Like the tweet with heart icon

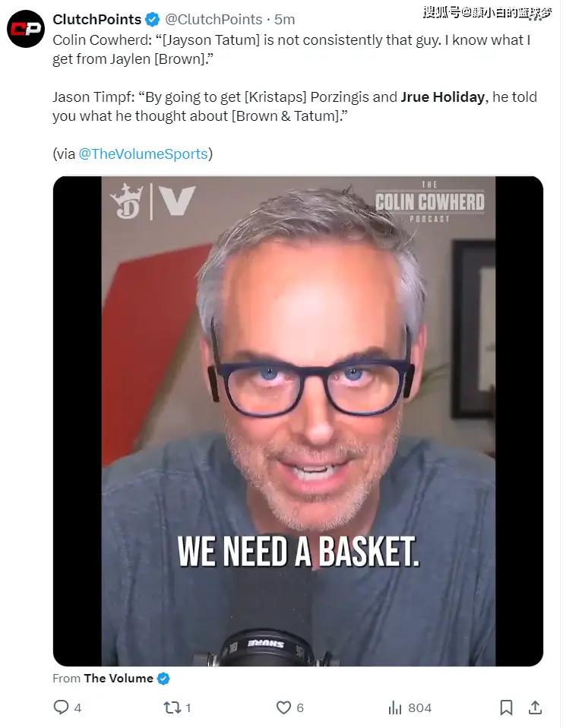click(283, 707)
